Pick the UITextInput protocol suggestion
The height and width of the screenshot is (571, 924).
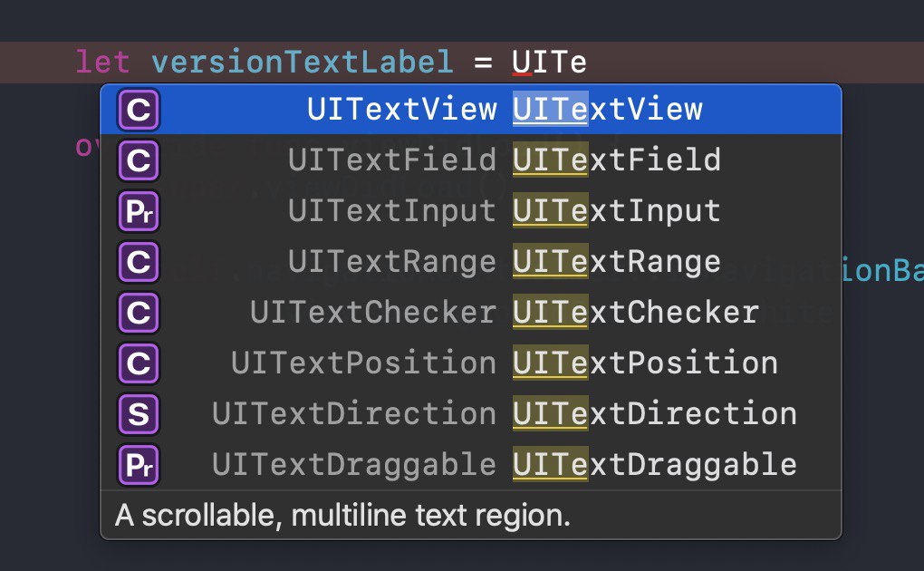pyautogui.click(x=471, y=211)
